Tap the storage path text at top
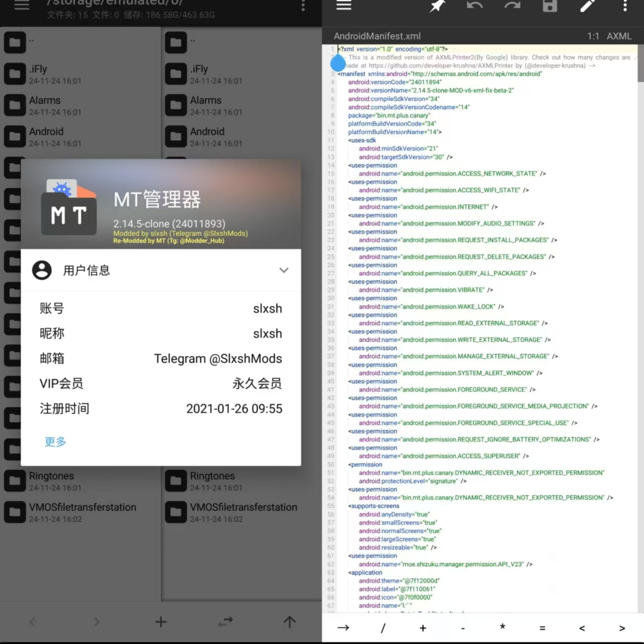This screenshot has width=644, height=644. coord(115,3)
